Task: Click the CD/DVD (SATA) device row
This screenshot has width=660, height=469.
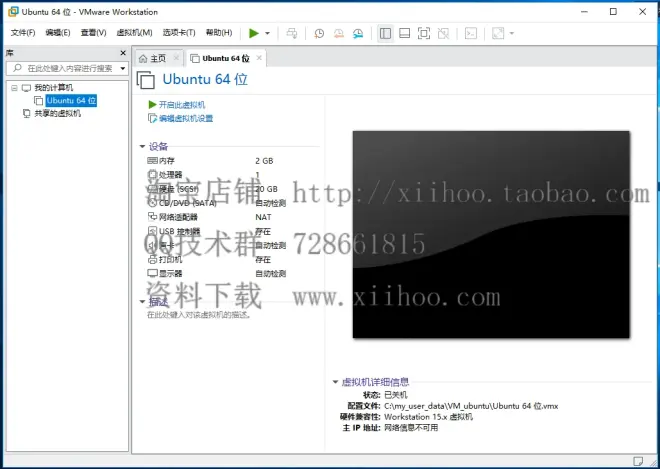Action: coord(217,203)
